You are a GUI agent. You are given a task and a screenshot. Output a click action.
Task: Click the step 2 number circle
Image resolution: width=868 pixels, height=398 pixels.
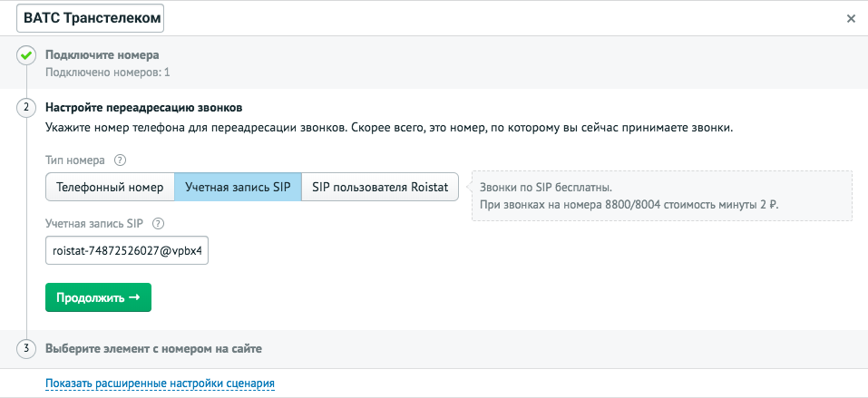(26, 108)
